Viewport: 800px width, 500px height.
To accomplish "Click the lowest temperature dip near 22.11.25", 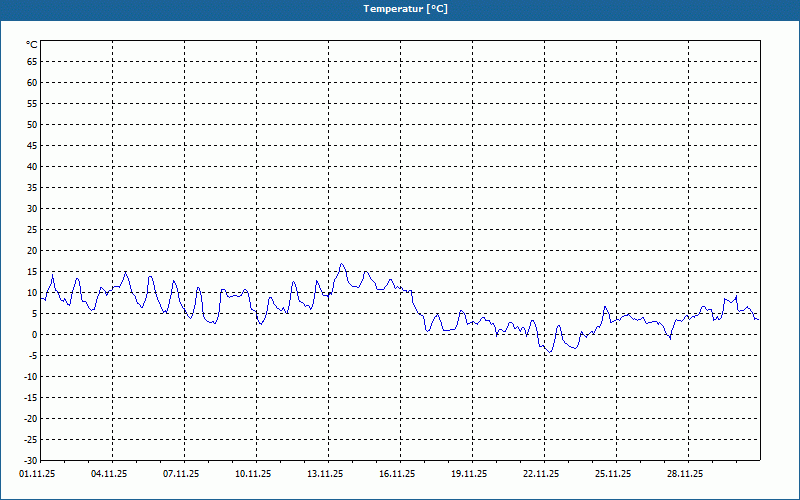I will pos(550,352).
